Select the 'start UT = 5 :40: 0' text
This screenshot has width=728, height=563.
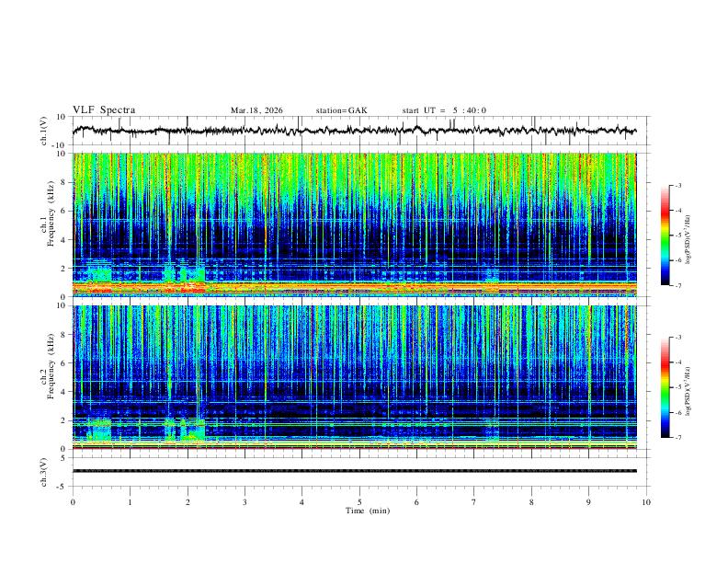click(x=444, y=110)
